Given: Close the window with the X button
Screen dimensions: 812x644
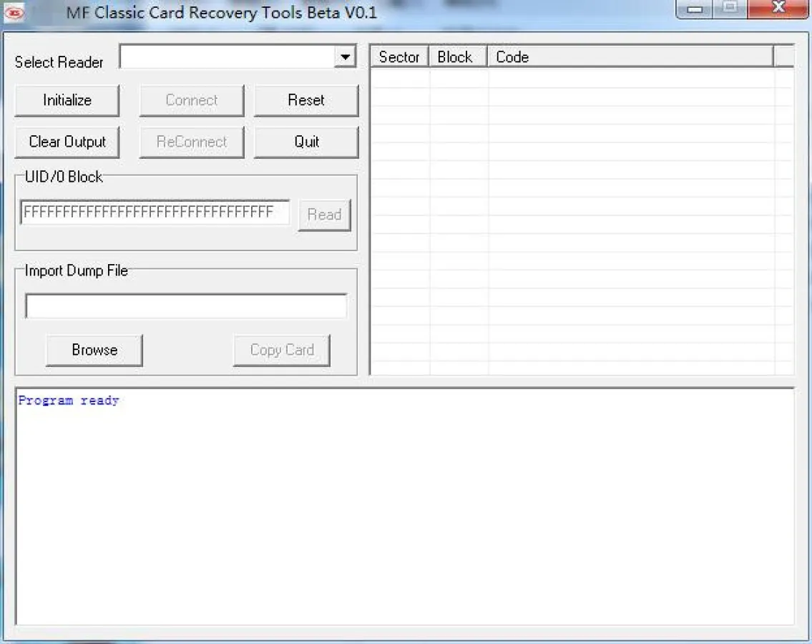Looking at the screenshot, I should 778,10.
